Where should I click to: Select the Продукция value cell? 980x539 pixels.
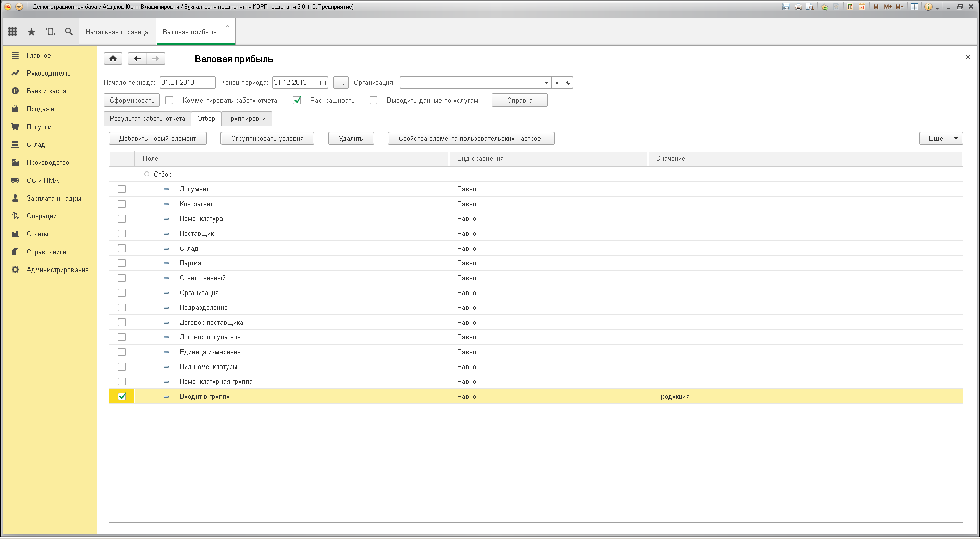(x=805, y=397)
